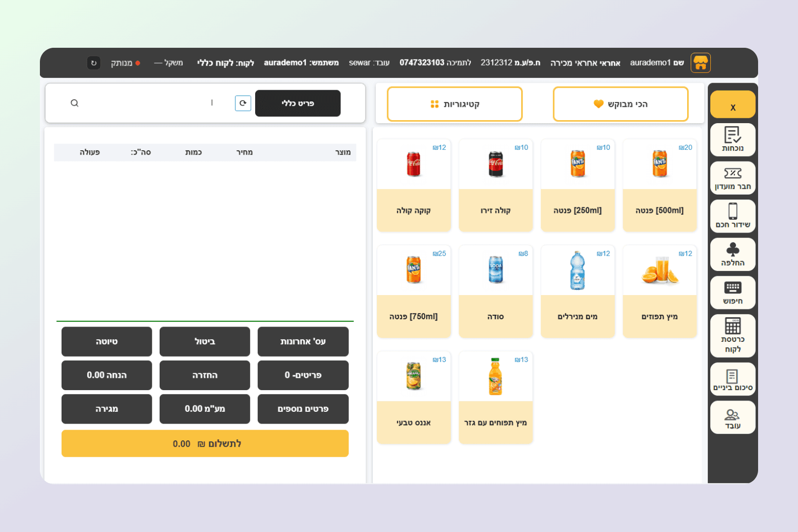This screenshot has height=532, width=798.
Task: Open כרטסת לקוח customer ledger icon
Action: point(732,335)
